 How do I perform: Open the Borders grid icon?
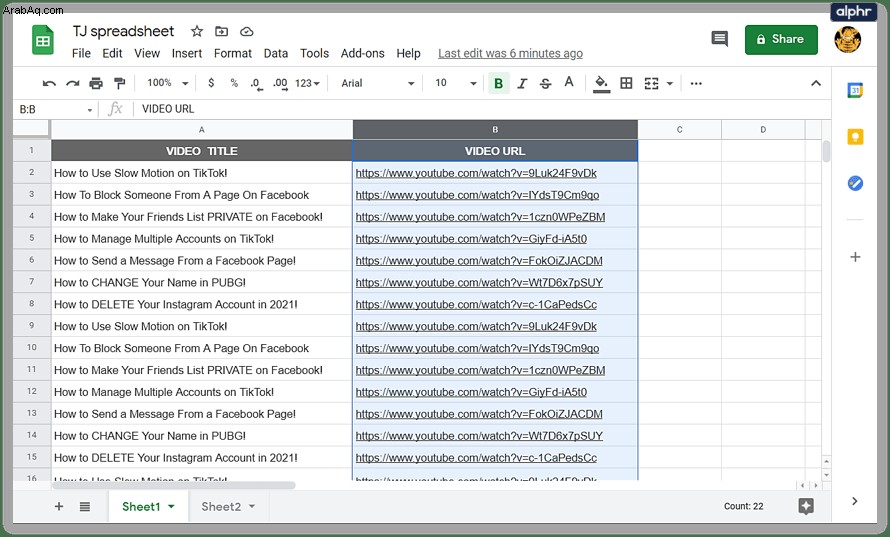(x=626, y=83)
